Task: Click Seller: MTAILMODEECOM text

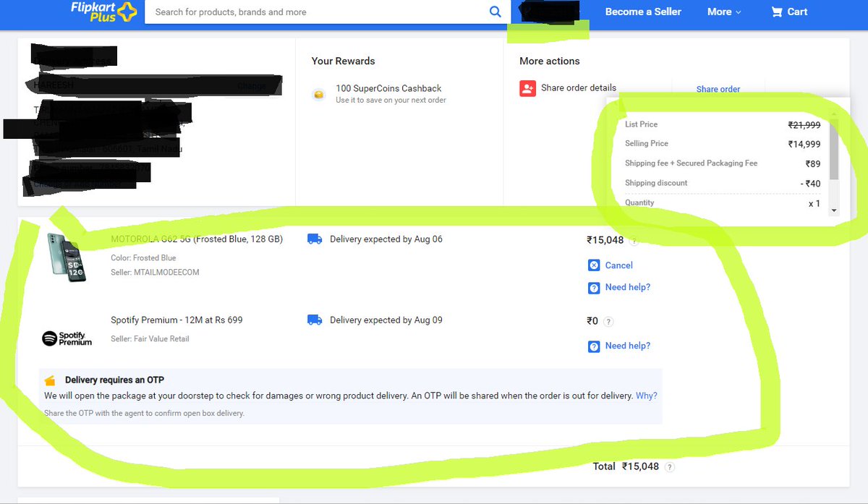Action: pyautogui.click(x=155, y=273)
